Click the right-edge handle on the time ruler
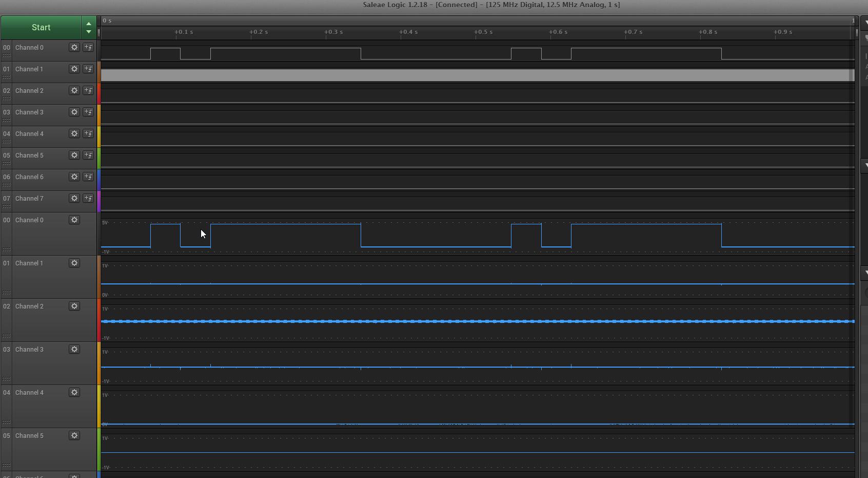Screen dimensions: 868x478 (856, 33)
